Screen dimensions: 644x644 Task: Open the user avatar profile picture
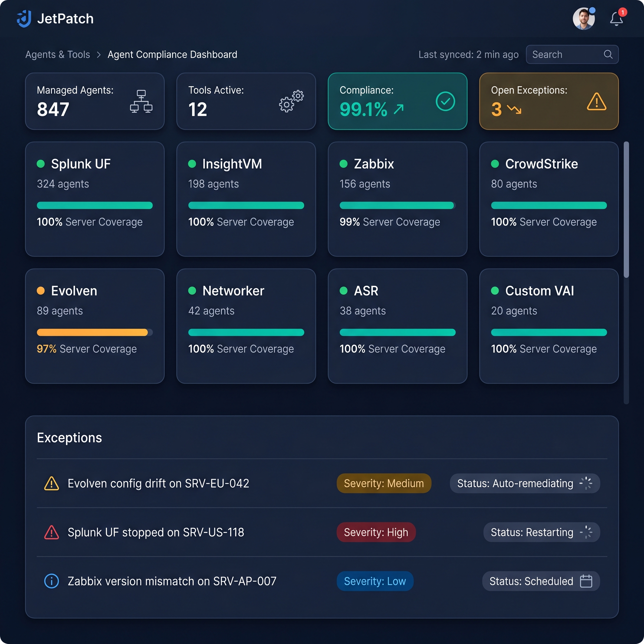[x=584, y=19]
